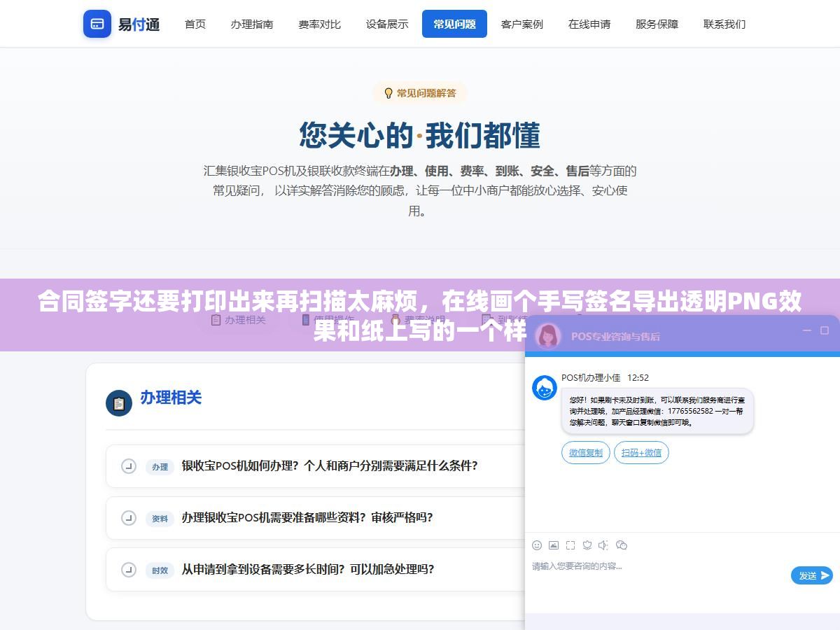Open 服务保障 nav link
840x630 pixels.
[657, 24]
